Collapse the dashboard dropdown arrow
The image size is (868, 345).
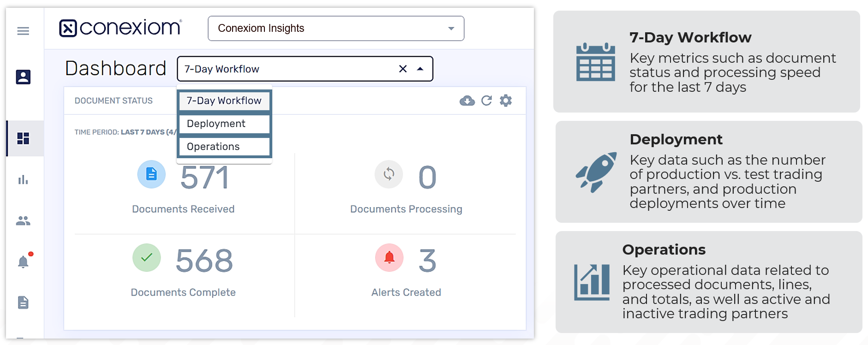[x=420, y=69]
